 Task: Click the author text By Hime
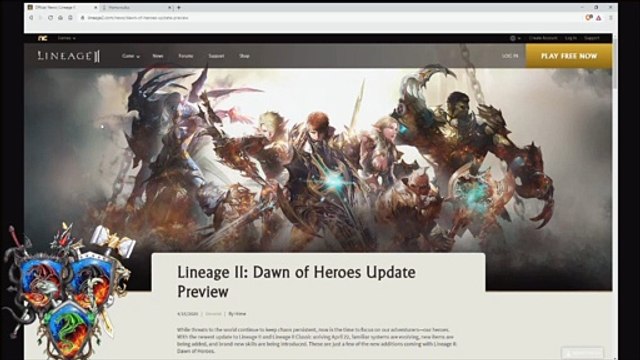point(237,314)
